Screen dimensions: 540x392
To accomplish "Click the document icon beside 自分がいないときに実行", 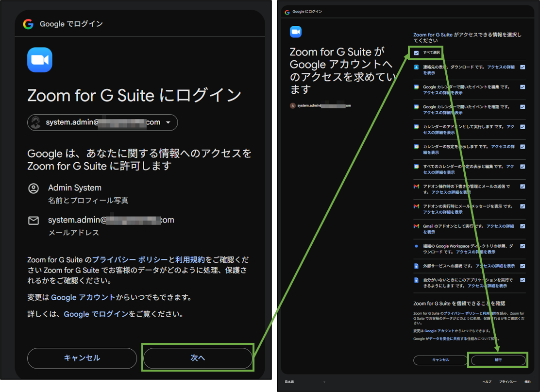I will pyautogui.click(x=416, y=280).
